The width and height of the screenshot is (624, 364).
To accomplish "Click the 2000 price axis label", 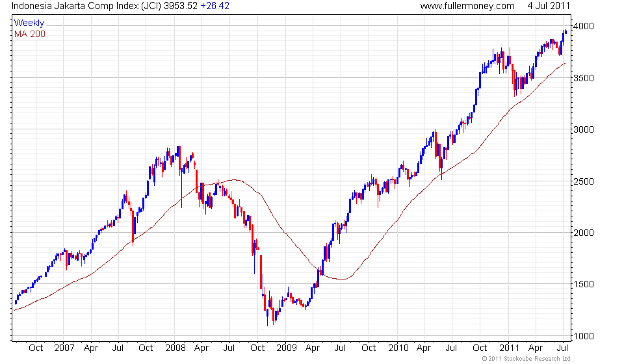I will pos(584,233).
